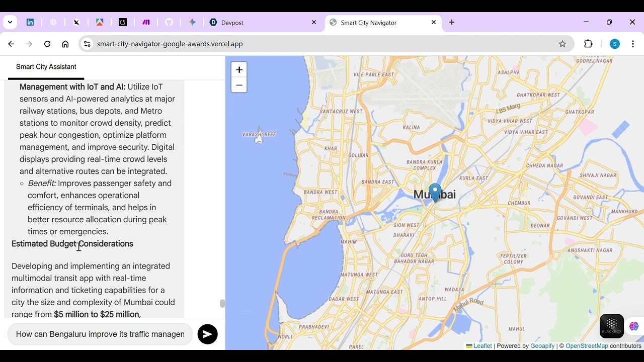The image size is (644, 362).
Task: Open the GitHub pinned tab
Action: click(169, 22)
